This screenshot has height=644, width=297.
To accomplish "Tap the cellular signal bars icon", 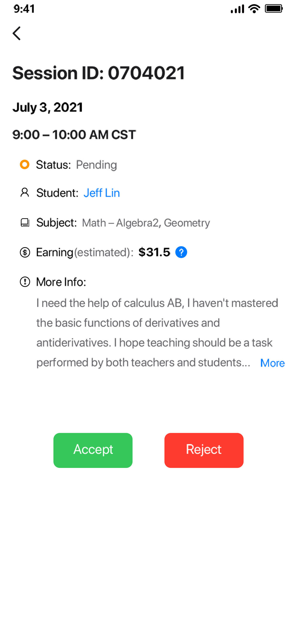I will click(237, 9).
